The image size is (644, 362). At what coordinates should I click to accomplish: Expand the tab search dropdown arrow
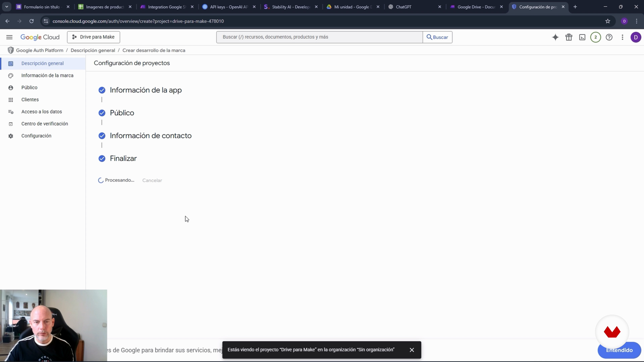point(7,7)
